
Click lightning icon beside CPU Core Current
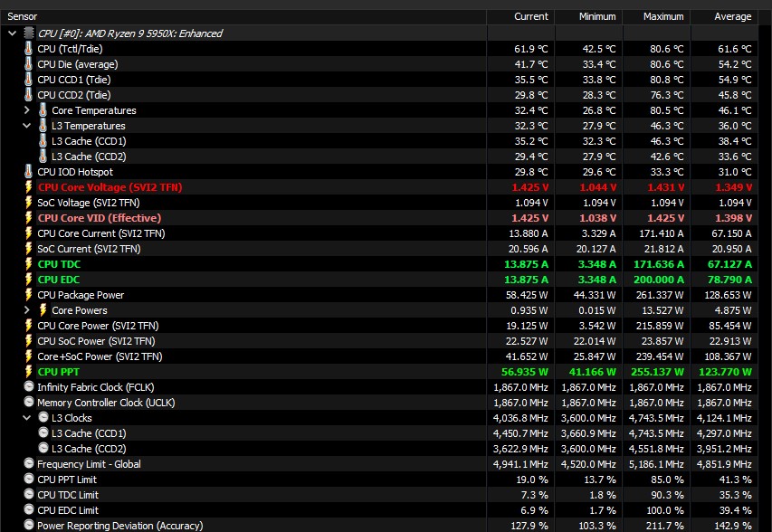(29, 233)
